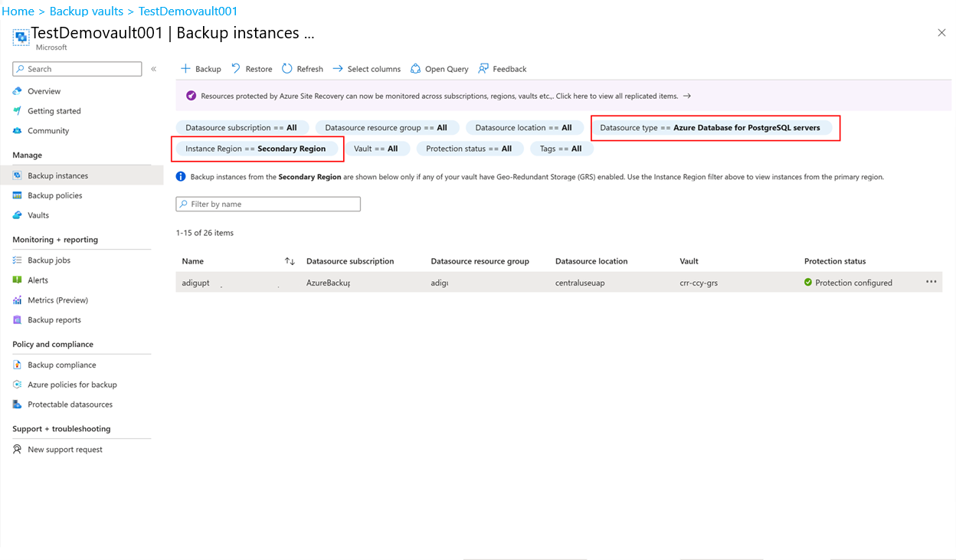The width and height of the screenshot is (956, 560).
Task: Click TestDemovault001 breadcrumb link
Action: [188, 11]
